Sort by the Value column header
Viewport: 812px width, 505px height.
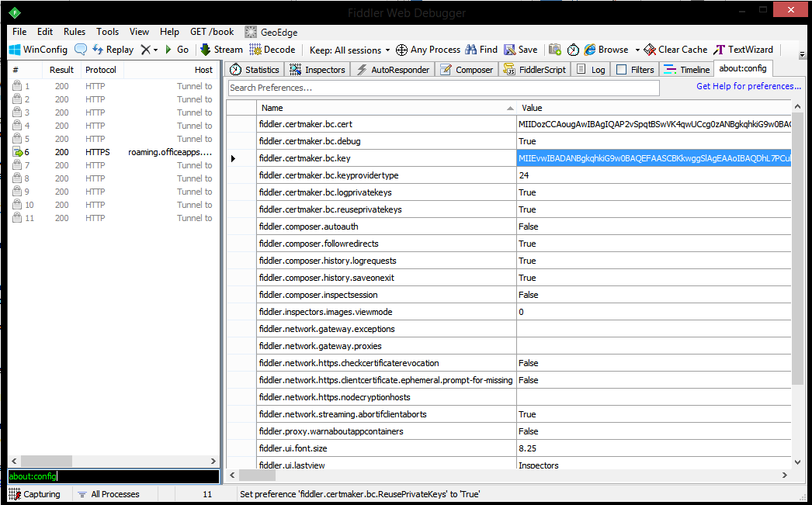point(654,108)
